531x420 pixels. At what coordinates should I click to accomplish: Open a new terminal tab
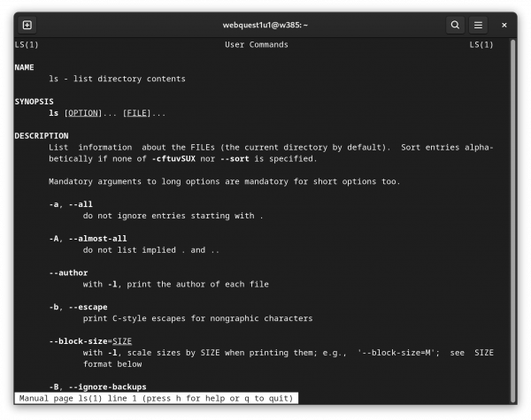27,25
